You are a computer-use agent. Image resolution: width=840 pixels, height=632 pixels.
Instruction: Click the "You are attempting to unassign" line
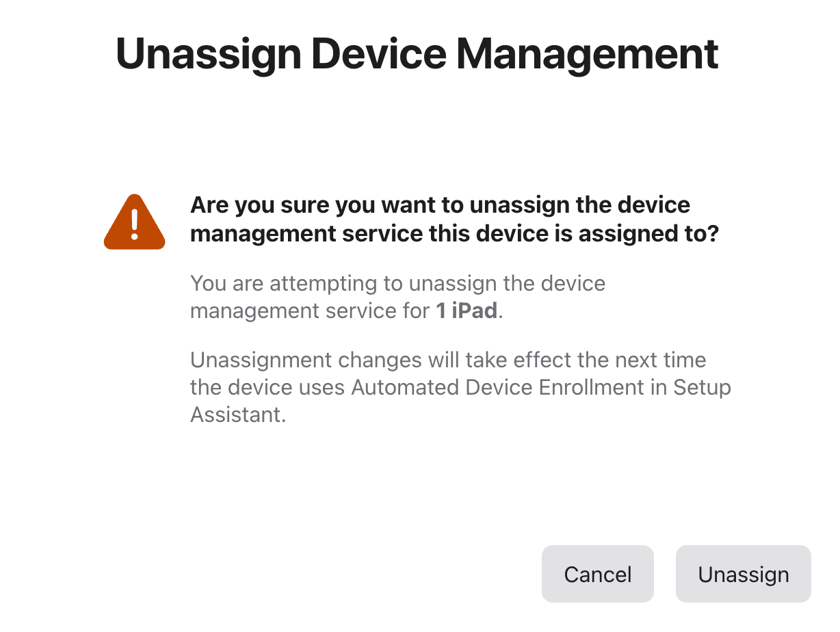397,283
